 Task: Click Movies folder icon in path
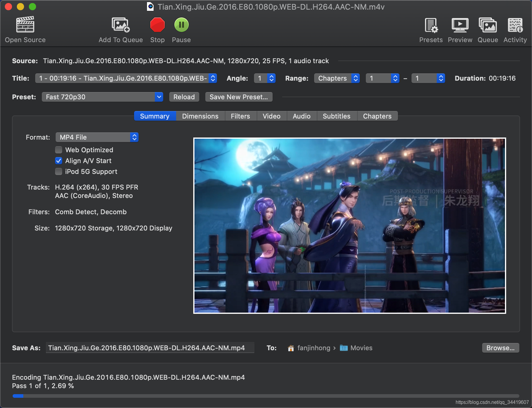point(344,348)
